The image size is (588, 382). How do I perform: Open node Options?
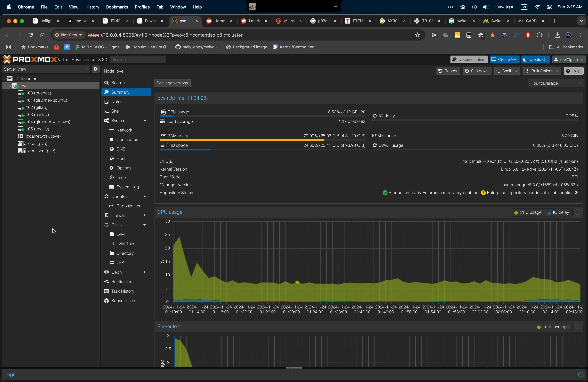click(x=126, y=168)
